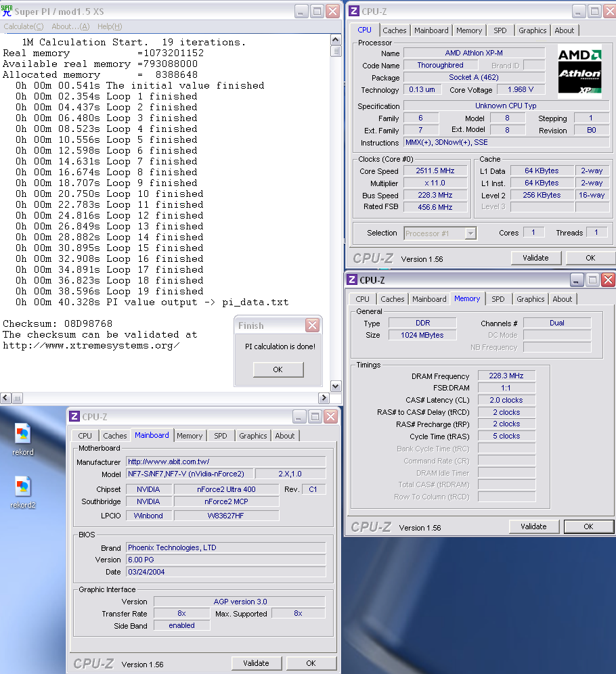The image size is (616, 674).
Task: Close the CPU-Z Mainboard window
Action: coord(330,417)
